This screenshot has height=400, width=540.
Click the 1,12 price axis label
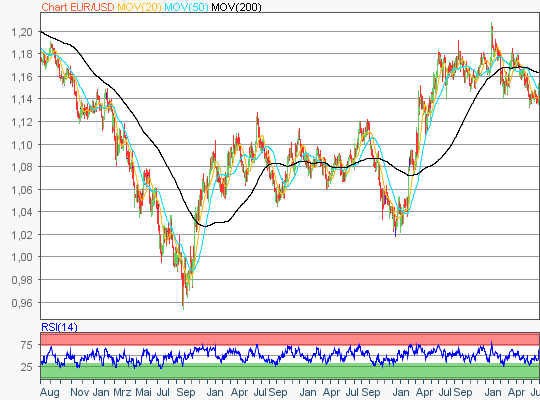pyautogui.click(x=22, y=122)
